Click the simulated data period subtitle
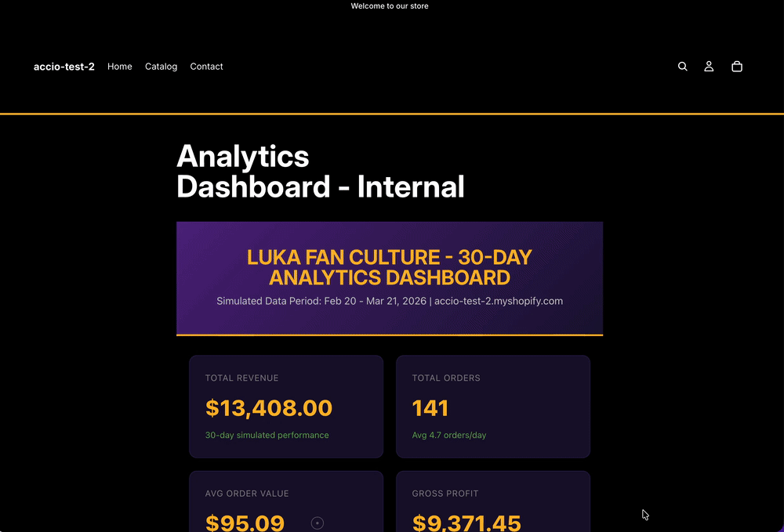The height and width of the screenshot is (532, 784). (390, 301)
